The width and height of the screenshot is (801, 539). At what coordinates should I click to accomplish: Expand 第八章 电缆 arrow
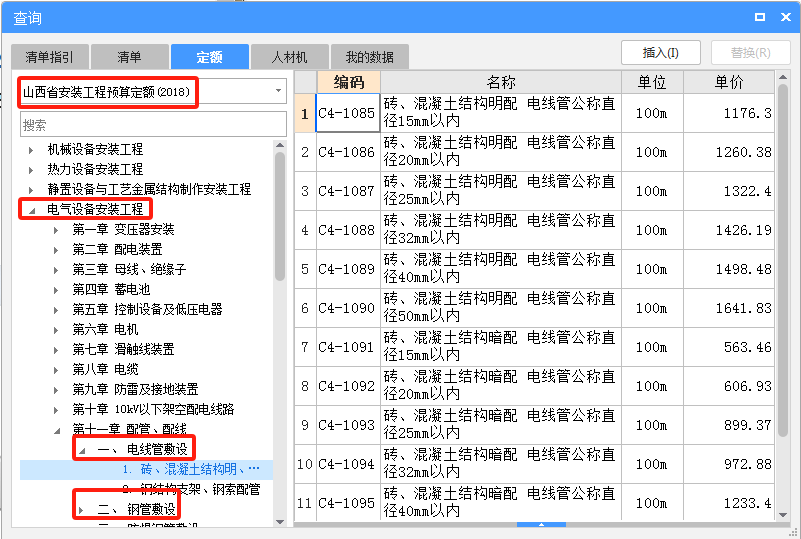[56, 370]
